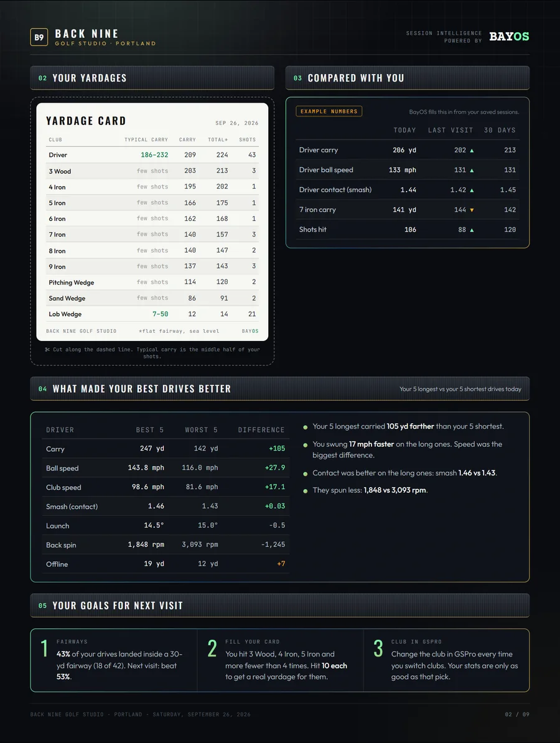Screen dimensions: 560x743
Task: Click the '8 Iron' club row label
Action: click(57, 251)
